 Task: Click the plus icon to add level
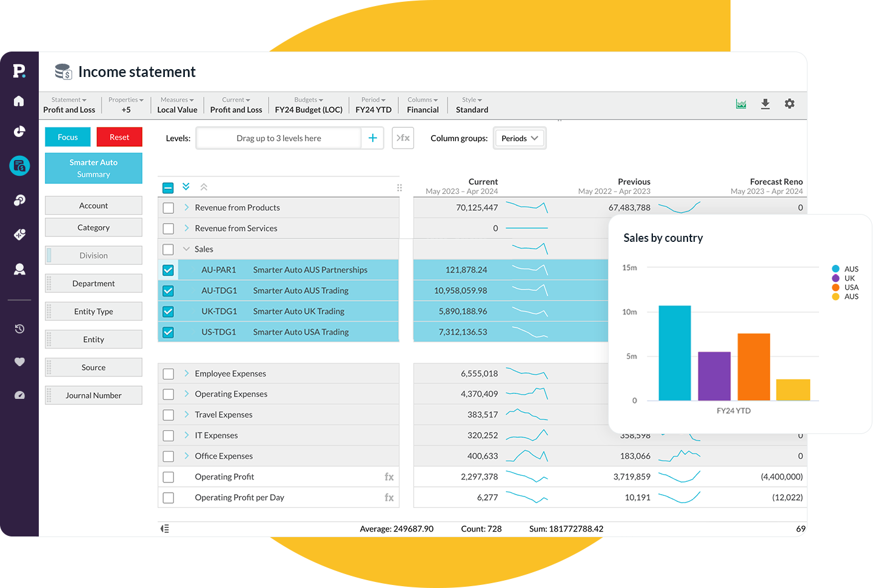372,138
